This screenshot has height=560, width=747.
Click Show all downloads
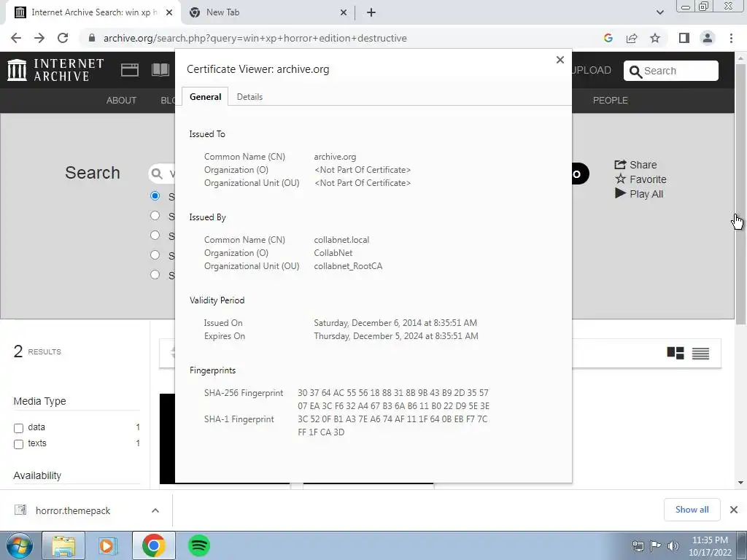692,510
